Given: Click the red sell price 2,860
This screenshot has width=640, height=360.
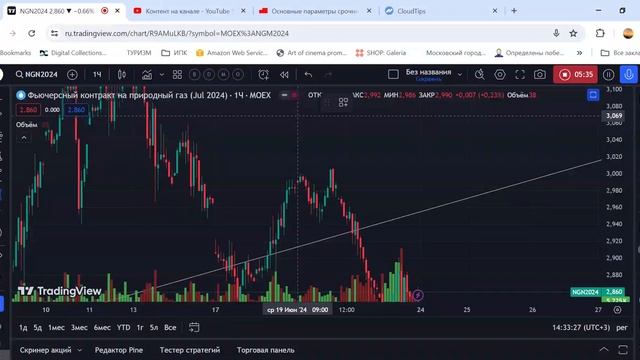Looking at the screenshot, I should pyautogui.click(x=28, y=110).
